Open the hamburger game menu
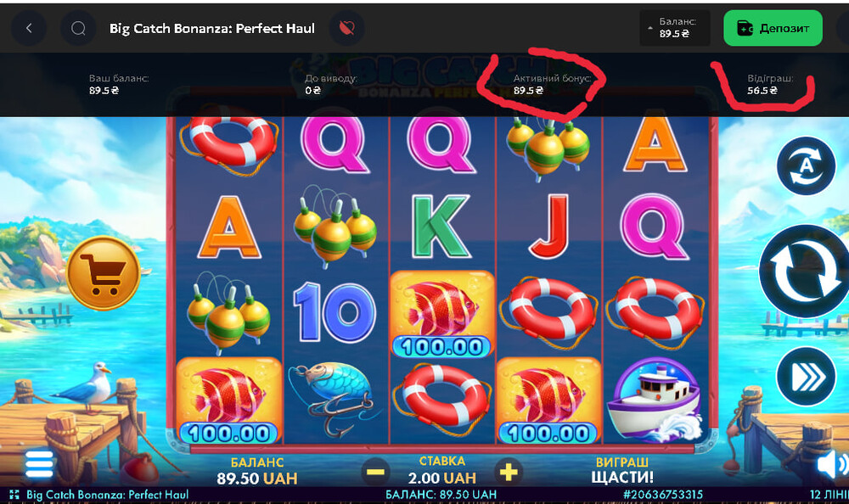849x504 pixels. click(39, 464)
